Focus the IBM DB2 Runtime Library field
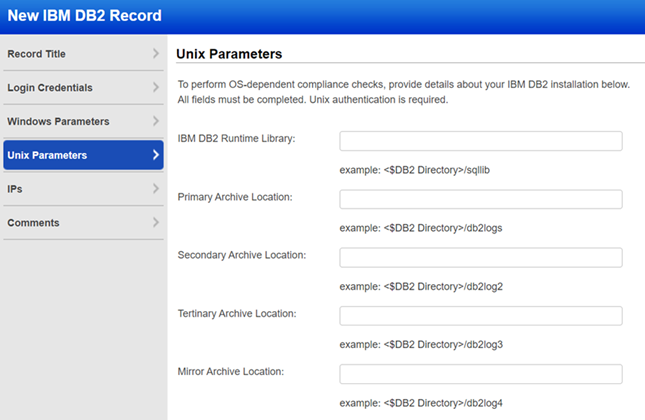The width and height of the screenshot is (645, 420). 481,141
